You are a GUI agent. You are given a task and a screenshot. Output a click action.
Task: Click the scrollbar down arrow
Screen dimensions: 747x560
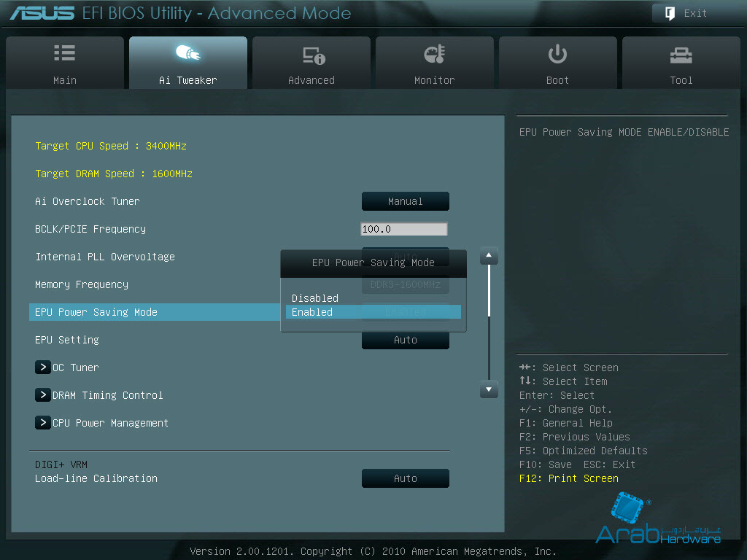[489, 389]
